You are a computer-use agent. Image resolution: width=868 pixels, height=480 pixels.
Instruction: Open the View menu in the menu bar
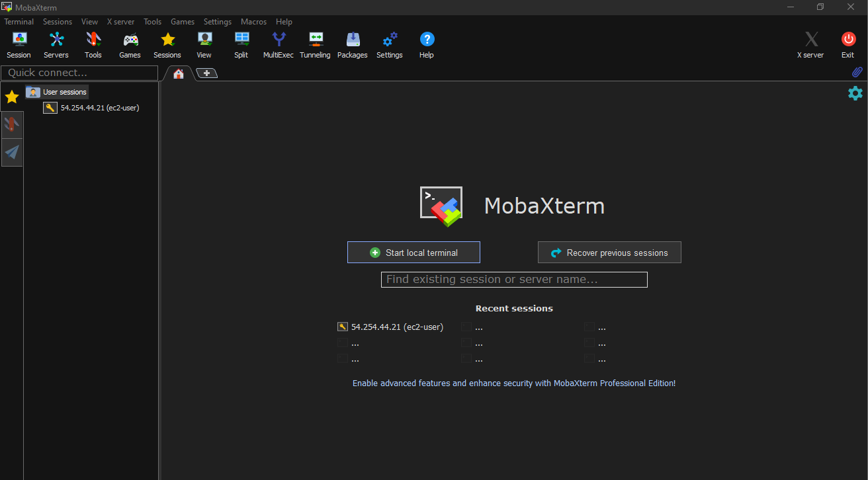click(x=90, y=22)
